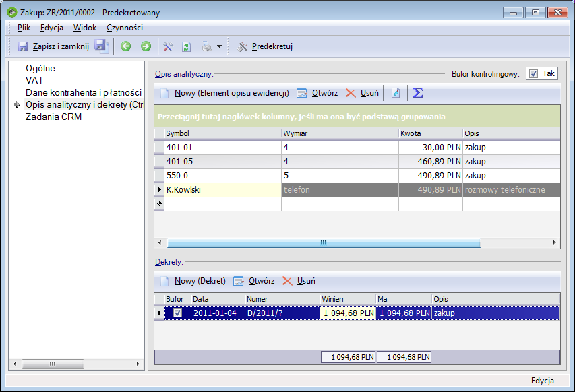This screenshot has height=392, width=575.
Task: Click the page icon of Nowy (Element opisu ewidencji)
Action: tap(164, 93)
